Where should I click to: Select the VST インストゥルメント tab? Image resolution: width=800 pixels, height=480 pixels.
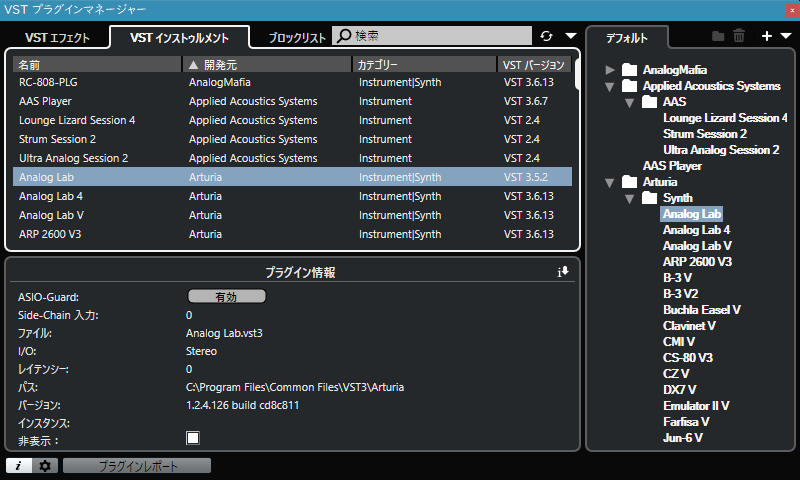pos(179,38)
